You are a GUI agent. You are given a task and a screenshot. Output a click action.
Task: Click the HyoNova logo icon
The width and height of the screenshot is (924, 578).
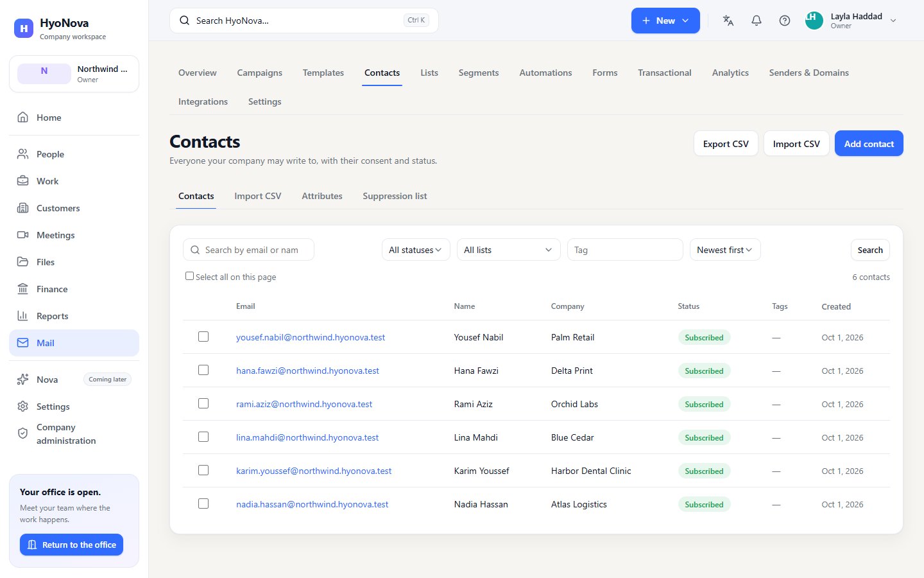(x=24, y=28)
